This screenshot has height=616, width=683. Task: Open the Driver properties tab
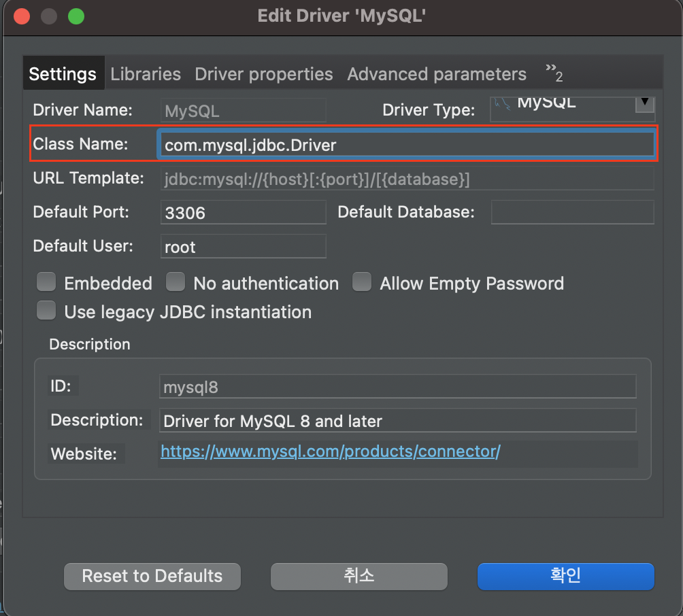(x=264, y=74)
